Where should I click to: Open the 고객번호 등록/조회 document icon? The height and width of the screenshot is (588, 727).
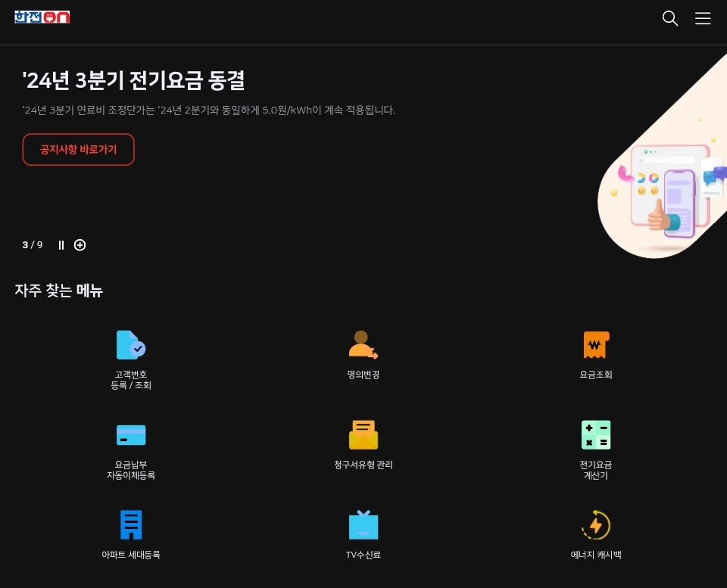coord(131,345)
